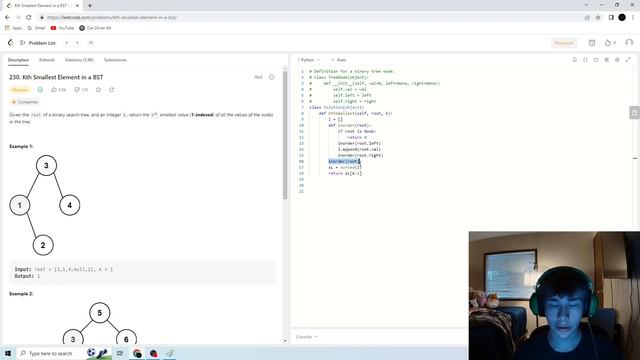The height and width of the screenshot is (360, 640).
Task: Click the return sl[k-1] code line
Action: pyautogui.click(x=345, y=173)
